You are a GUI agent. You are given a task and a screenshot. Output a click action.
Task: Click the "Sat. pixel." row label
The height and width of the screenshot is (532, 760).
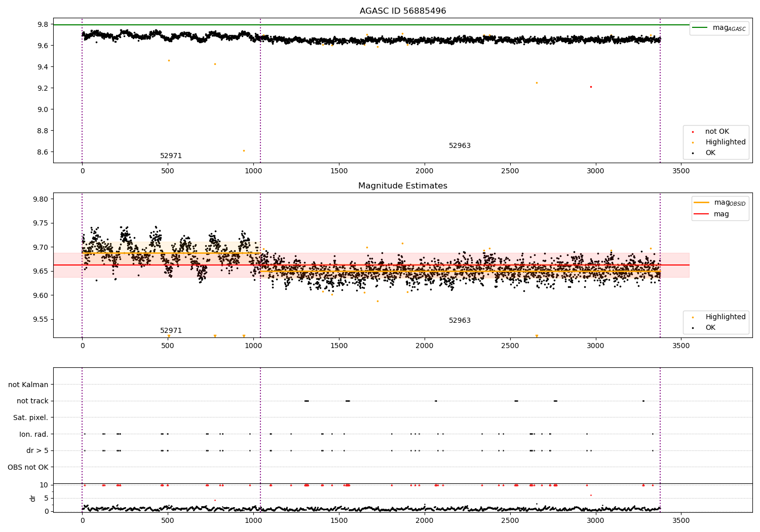(x=31, y=417)
